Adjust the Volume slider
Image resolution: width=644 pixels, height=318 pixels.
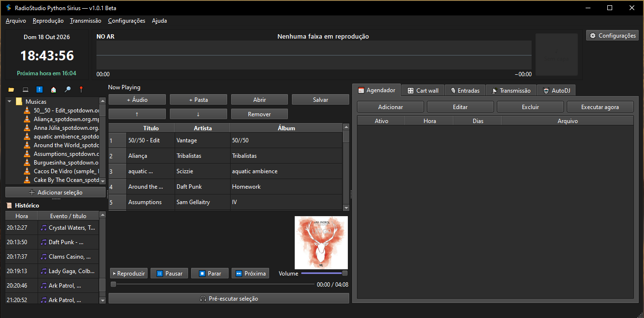324,273
